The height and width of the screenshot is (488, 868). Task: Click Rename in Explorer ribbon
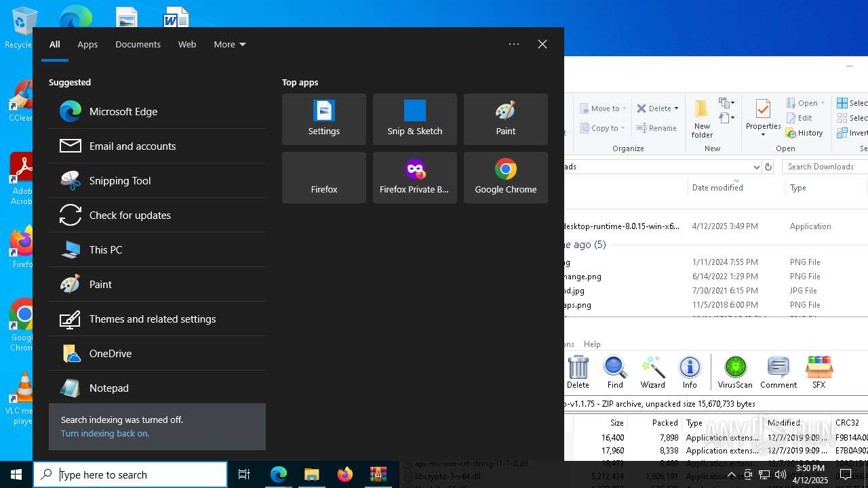[656, 128]
